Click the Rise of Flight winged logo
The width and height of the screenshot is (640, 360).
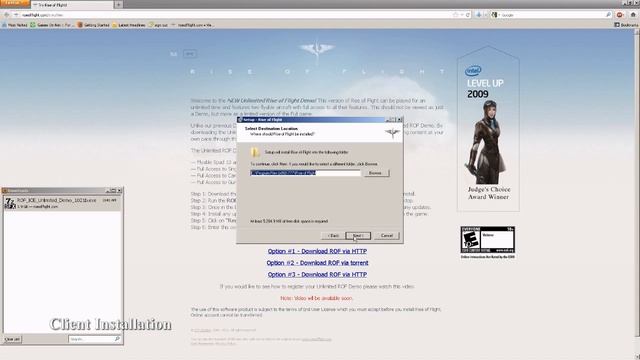point(317,49)
